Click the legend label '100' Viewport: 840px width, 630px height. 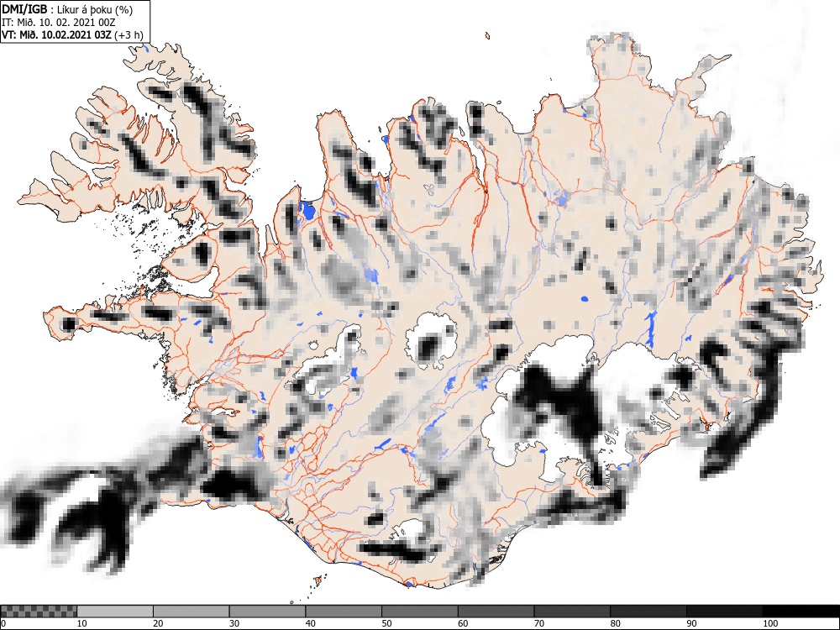[x=769, y=623]
